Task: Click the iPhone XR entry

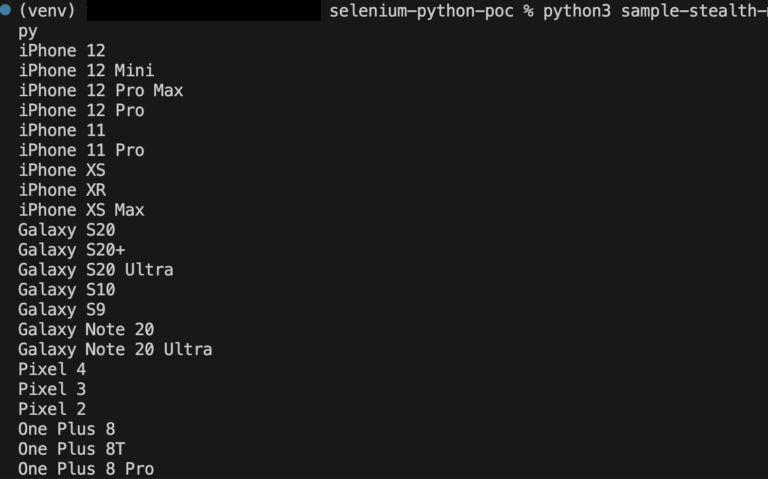Action: (62, 190)
